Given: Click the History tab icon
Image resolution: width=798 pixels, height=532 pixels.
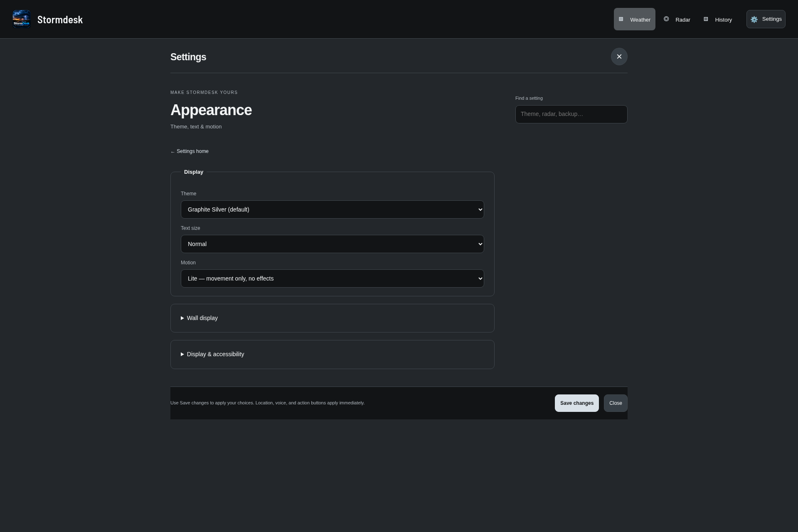Looking at the screenshot, I should coord(706,19).
